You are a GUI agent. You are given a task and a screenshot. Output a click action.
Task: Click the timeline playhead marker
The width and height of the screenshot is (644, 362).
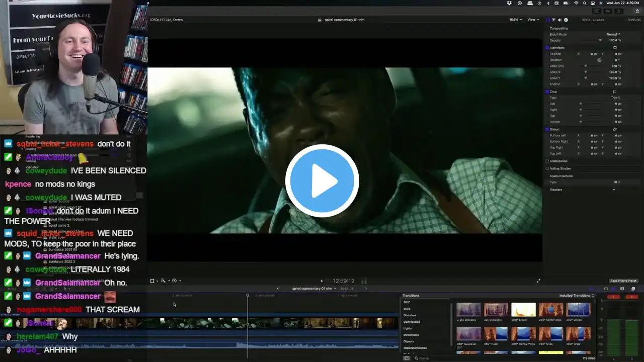pyautogui.click(x=248, y=296)
